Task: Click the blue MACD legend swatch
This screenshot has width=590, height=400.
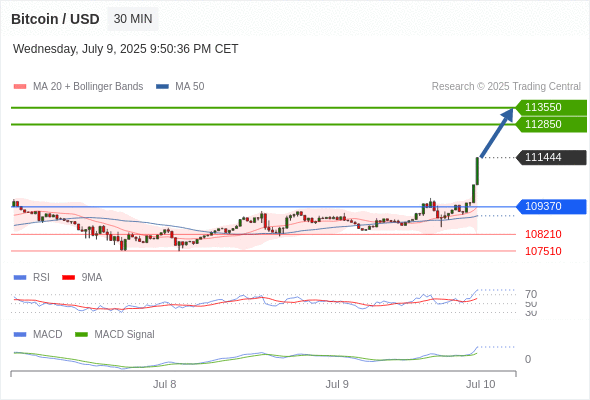Action: [20, 335]
